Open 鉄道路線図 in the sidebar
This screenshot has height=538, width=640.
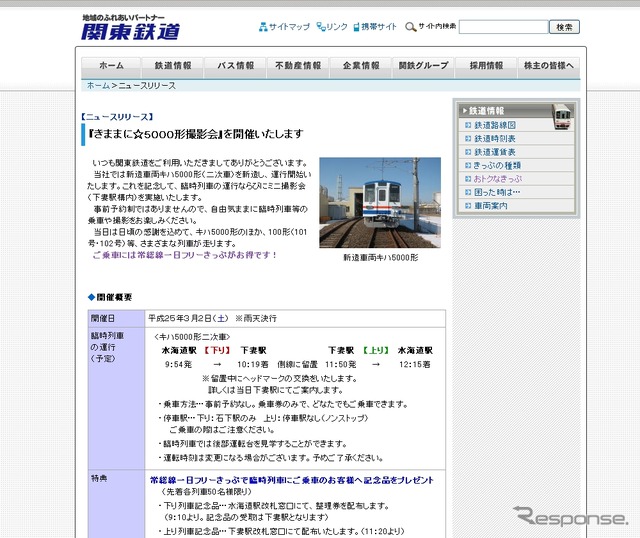coord(495,125)
